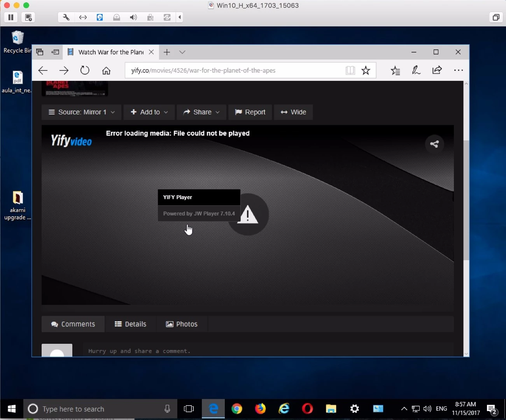The width and height of the screenshot is (506, 420).
Task: Launch Firefox from taskbar
Action: pos(260,409)
